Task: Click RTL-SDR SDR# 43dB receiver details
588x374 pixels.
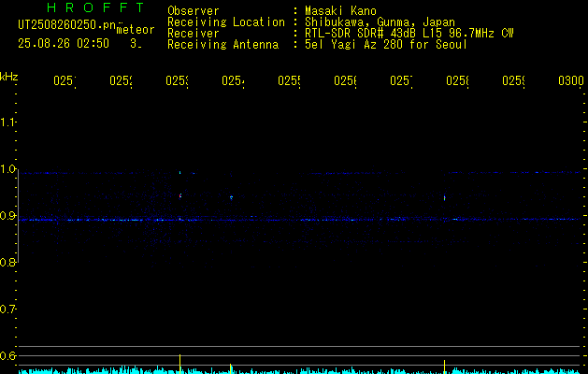Action: point(409,34)
